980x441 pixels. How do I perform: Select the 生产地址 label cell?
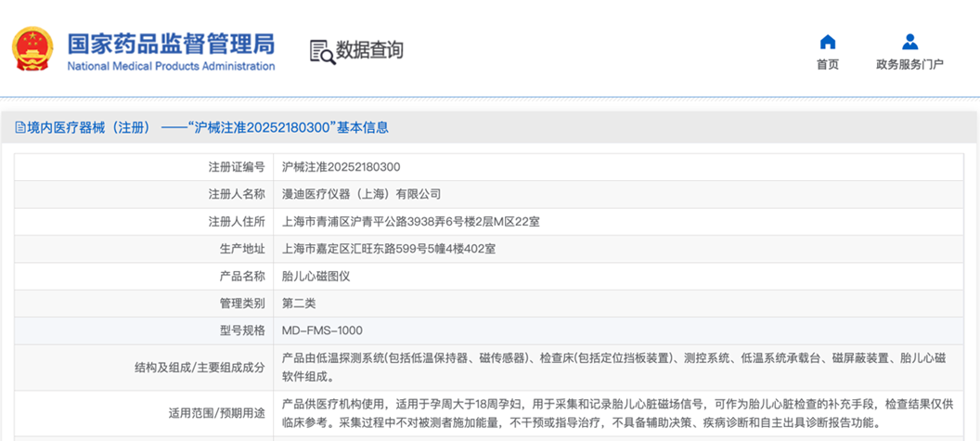[x=144, y=249]
